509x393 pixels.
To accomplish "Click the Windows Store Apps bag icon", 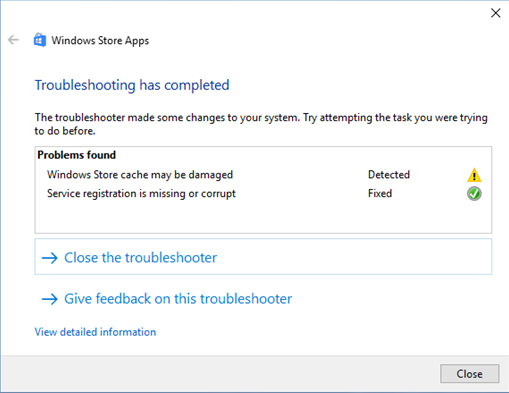I will [40, 40].
